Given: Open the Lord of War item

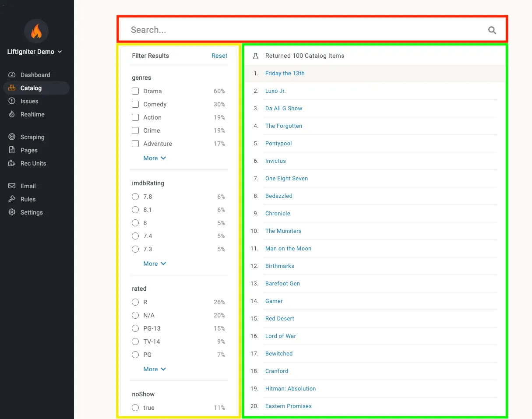Looking at the screenshot, I should [x=281, y=336].
